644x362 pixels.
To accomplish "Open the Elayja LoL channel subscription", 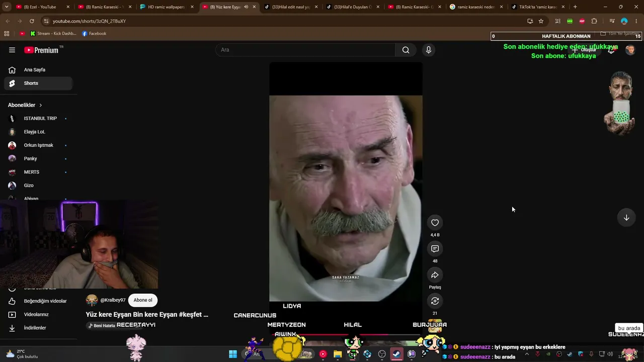I will 38,132.
